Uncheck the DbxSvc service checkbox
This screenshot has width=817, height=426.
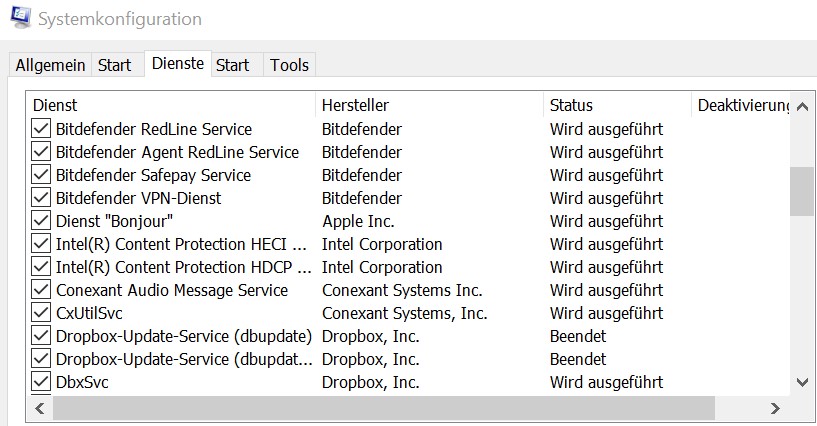41,382
